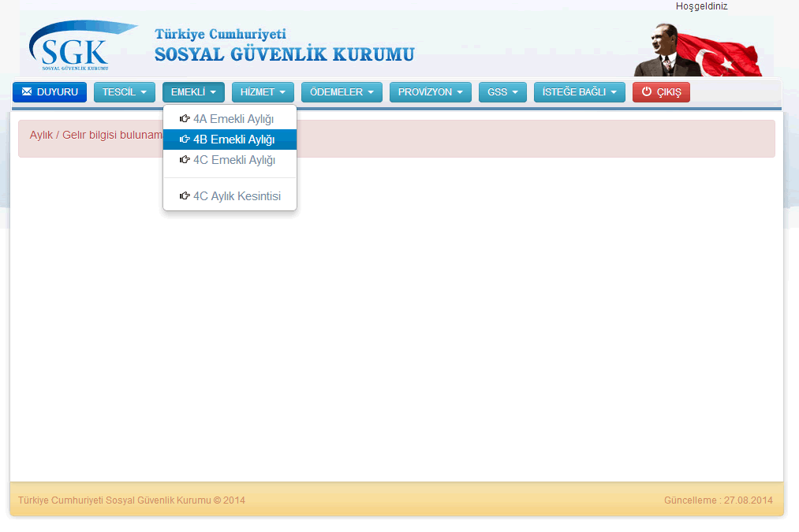Open the PROVİZYON dropdown menu
Image resolution: width=799 pixels, height=532 pixels.
pos(431,92)
